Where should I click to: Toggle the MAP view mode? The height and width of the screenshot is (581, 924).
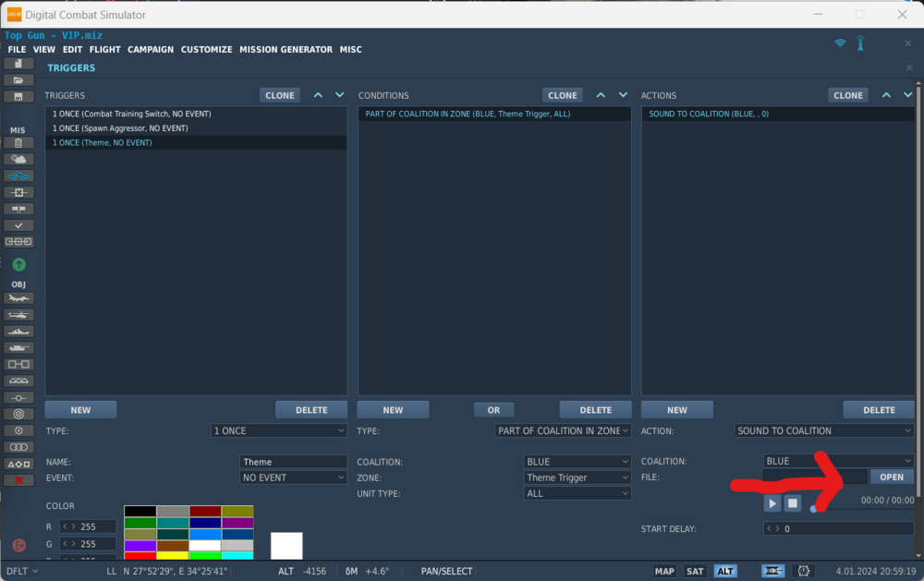pyautogui.click(x=664, y=571)
